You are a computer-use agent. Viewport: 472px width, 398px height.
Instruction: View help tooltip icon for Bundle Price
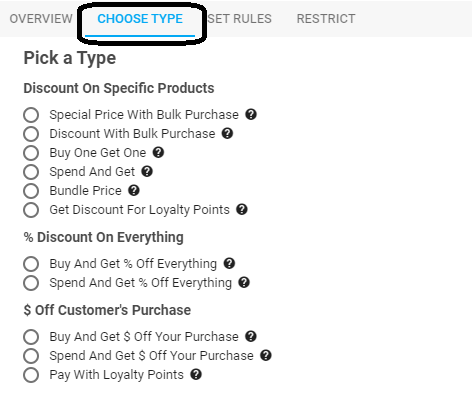(134, 190)
